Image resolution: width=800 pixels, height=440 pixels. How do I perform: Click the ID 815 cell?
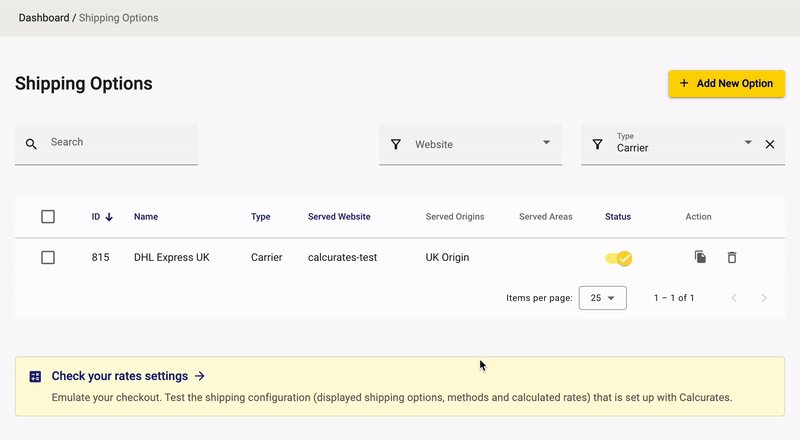(101, 257)
